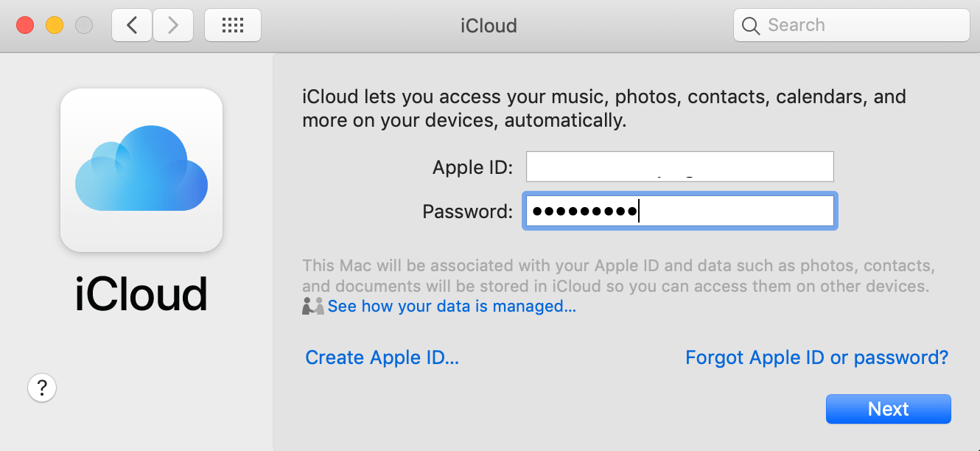Viewport: 980px width, 451px height.
Task: Close the iCloud window with the red button
Action: [25, 26]
